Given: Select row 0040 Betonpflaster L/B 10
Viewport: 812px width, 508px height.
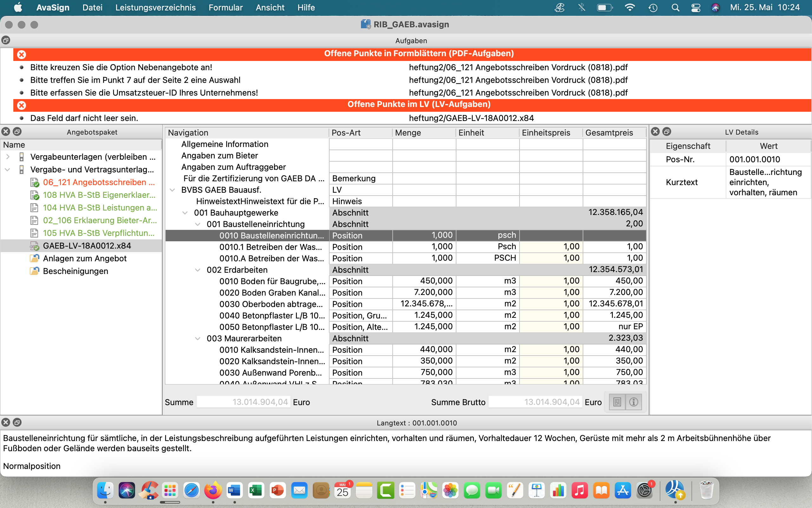Looking at the screenshot, I should [x=406, y=315].
